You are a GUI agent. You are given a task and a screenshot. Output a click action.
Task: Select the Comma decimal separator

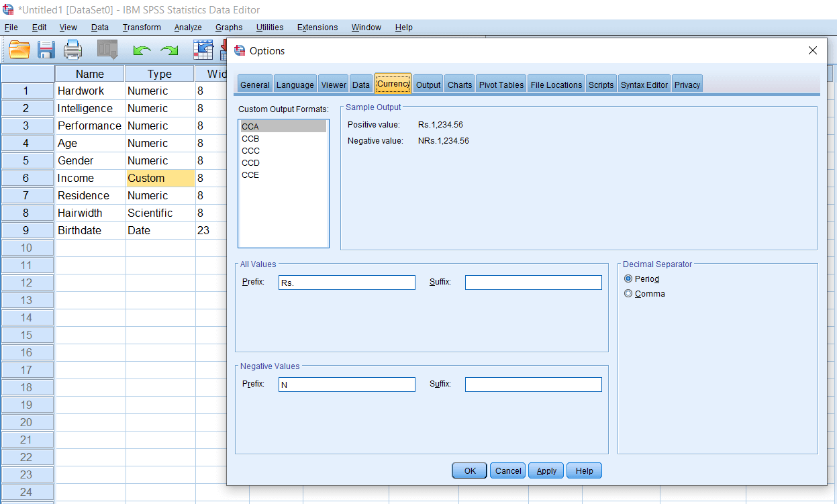(x=628, y=294)
